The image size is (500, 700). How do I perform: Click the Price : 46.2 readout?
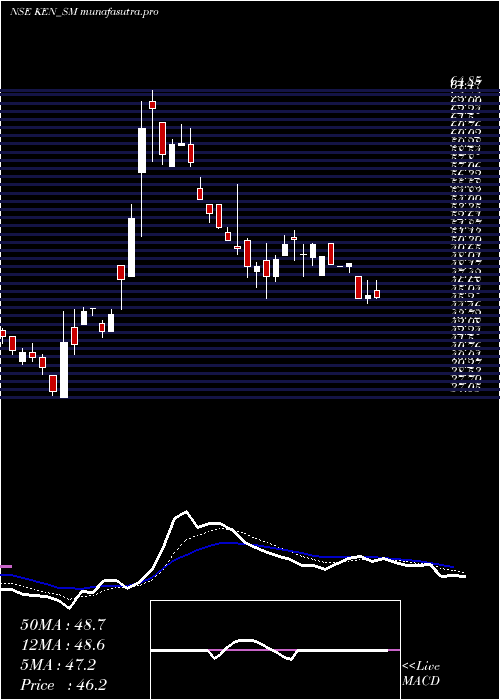pyautogui.click(x=63, y=684)
